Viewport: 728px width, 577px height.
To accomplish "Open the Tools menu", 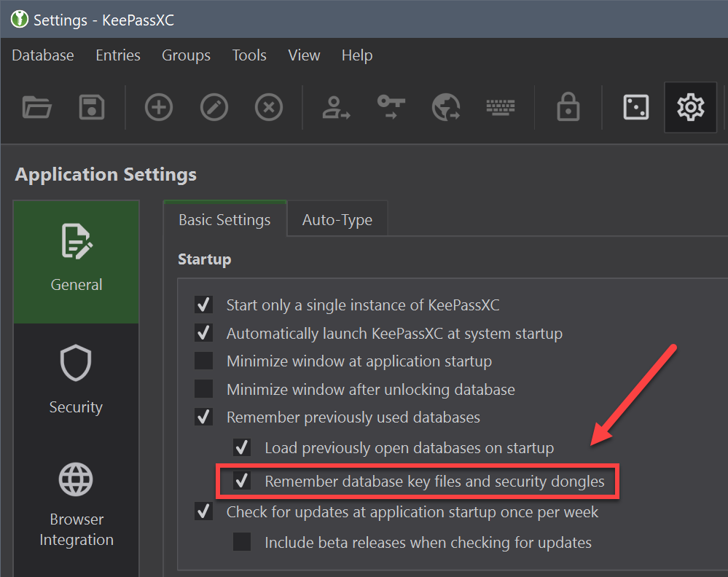I will [248, 55].
